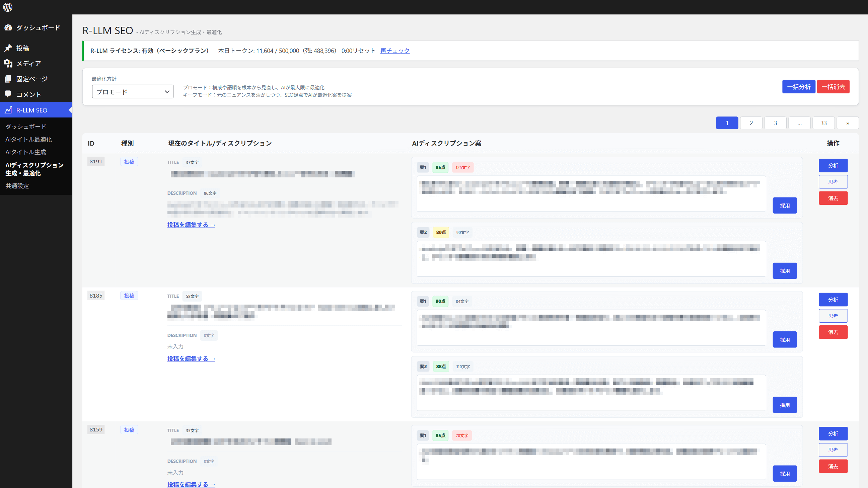Click the AIディスクリプション案 column header
Viewport: 868px width, 488px height.
point(446,144)
